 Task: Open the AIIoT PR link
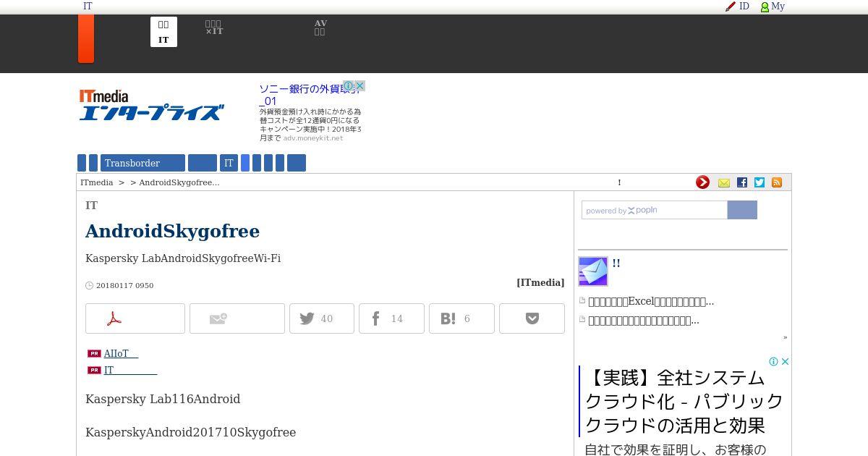coord(121,354)
